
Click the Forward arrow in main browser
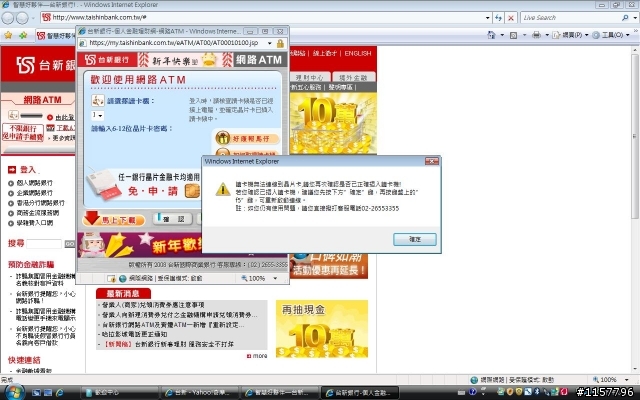click(x=22, y=18)
